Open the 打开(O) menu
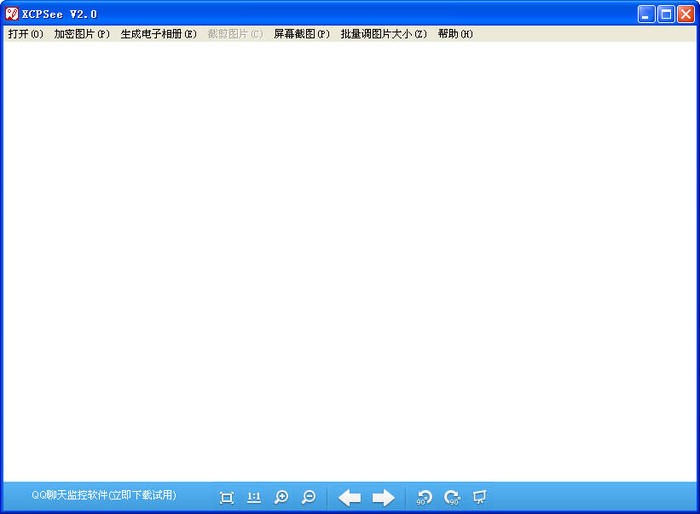This screenshot has width=700, height=514. tap(26, 34)
